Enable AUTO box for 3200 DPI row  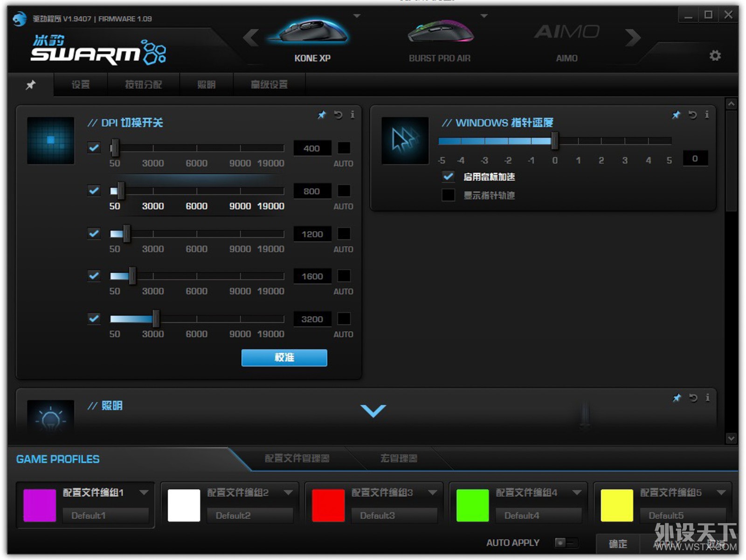[x=344, y=318]
